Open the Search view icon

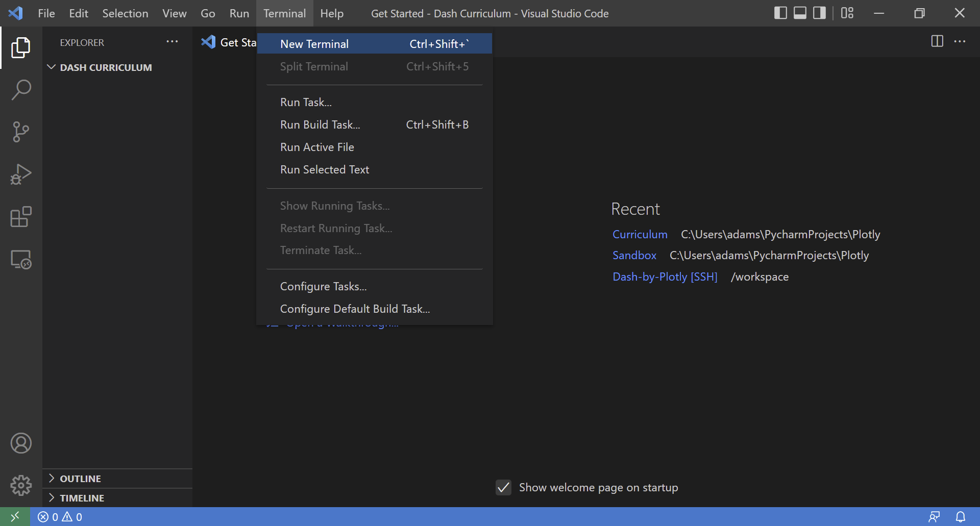click(21, 90)
